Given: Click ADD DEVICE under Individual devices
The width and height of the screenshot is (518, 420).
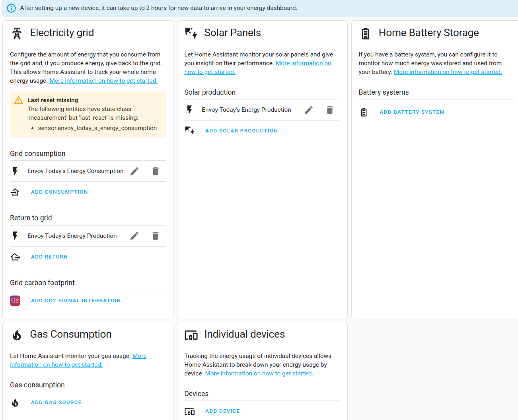Looking at the screenshot, I should (x=222, y=411).
